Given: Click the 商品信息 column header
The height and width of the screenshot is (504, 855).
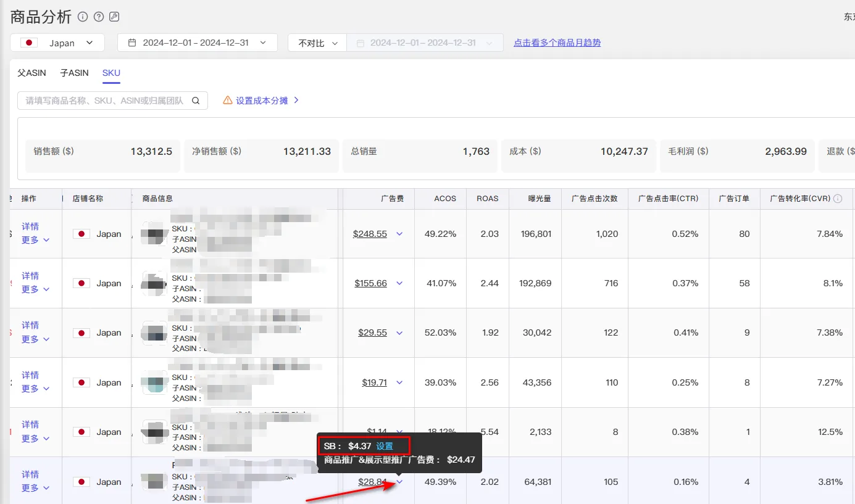Looking at the screenshot, I should coord(157,199).
